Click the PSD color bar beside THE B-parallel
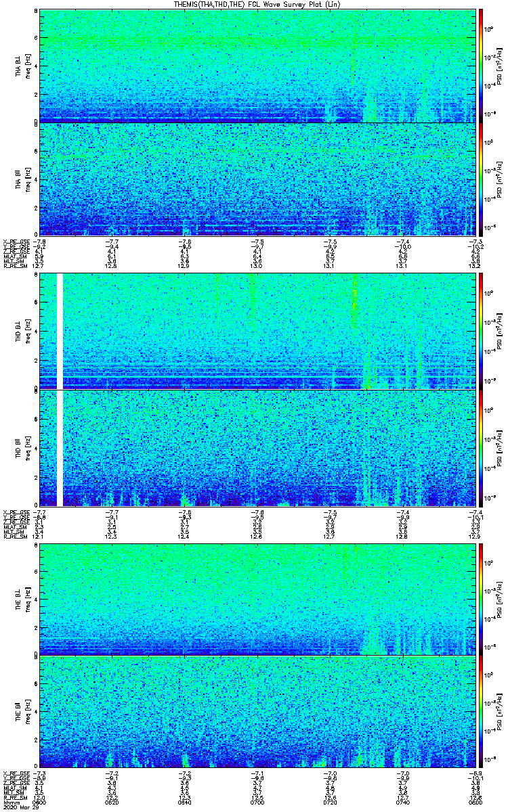This screenshot has height=812, width=508. (481, 712)
